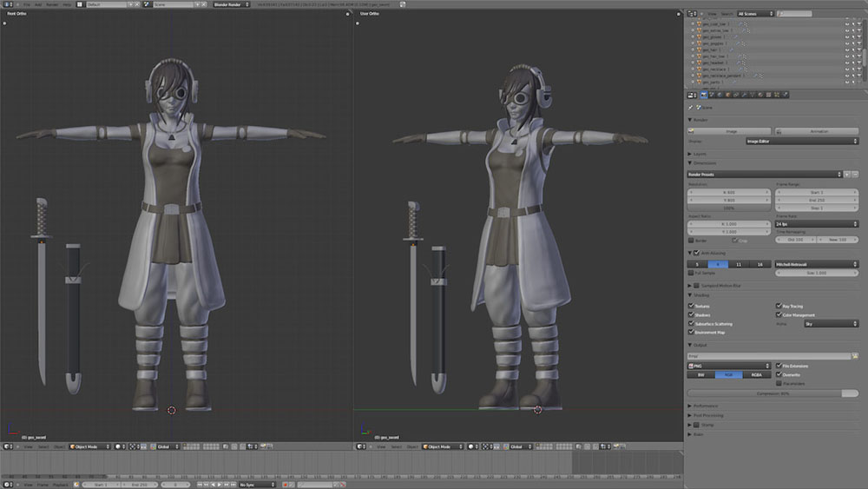Open the Render menu in top bar
The height and width of the screenshot is (489, 868).
[52, 4]
